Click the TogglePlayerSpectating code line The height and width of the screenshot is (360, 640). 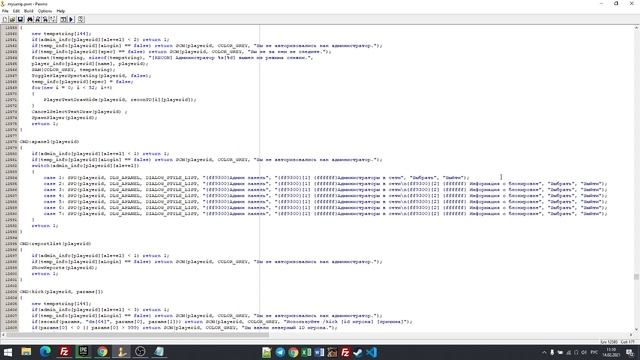pos(91,76)
